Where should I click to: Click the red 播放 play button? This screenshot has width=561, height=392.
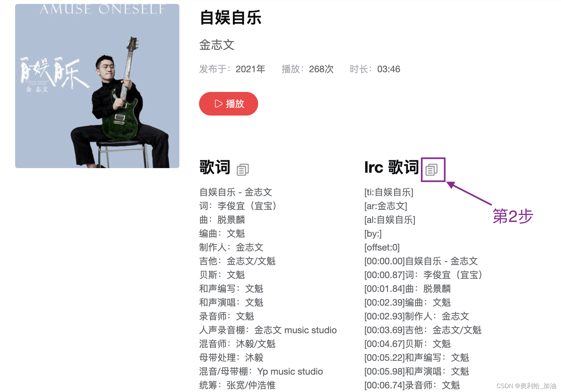coord(229,104)
